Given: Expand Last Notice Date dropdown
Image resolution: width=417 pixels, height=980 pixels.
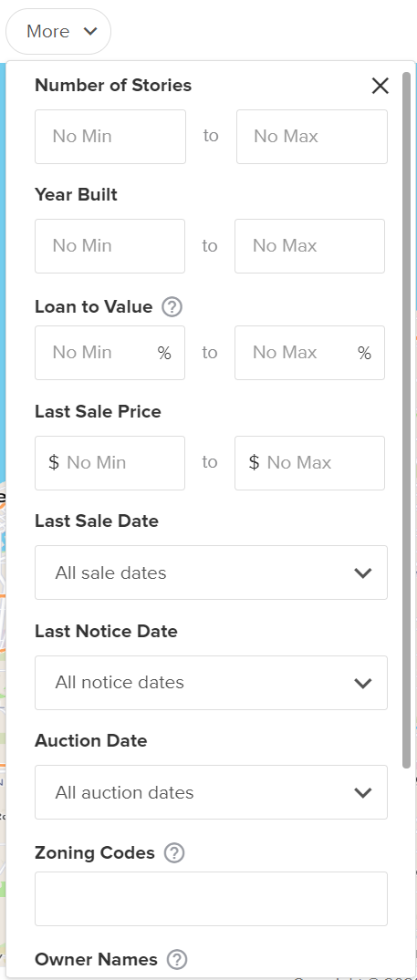Looking at the screenshot, I should pos(212,683).
